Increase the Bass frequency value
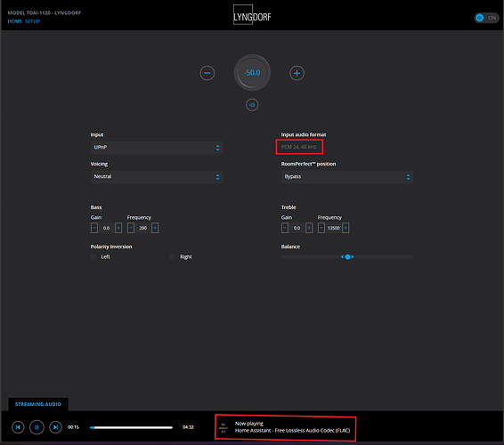The height and width of the screenshot is (445, 504). click(155, 228)
